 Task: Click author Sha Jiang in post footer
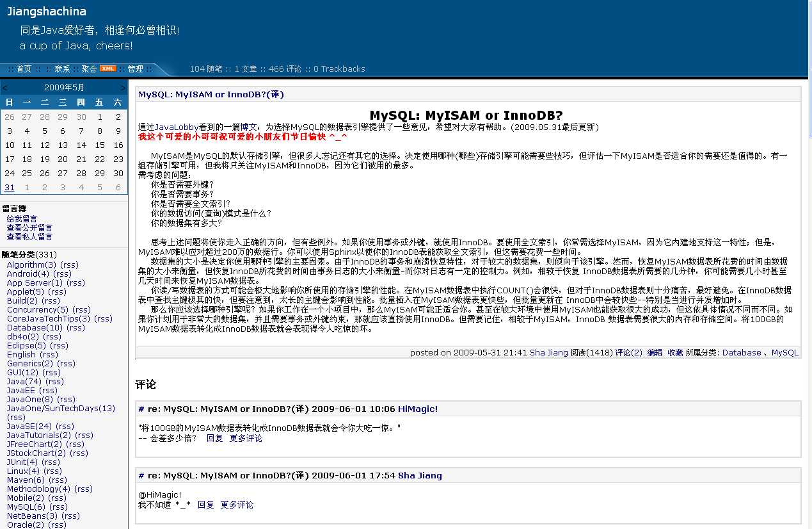point(549,352)
